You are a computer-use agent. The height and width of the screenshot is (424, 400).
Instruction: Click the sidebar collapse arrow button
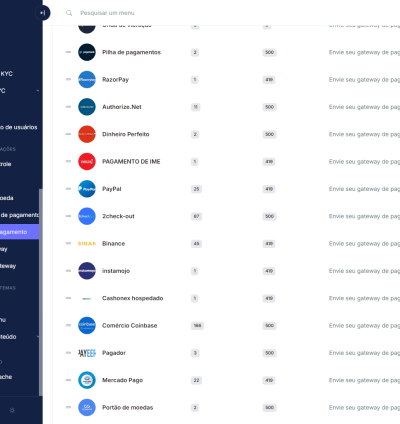point(43,13)
